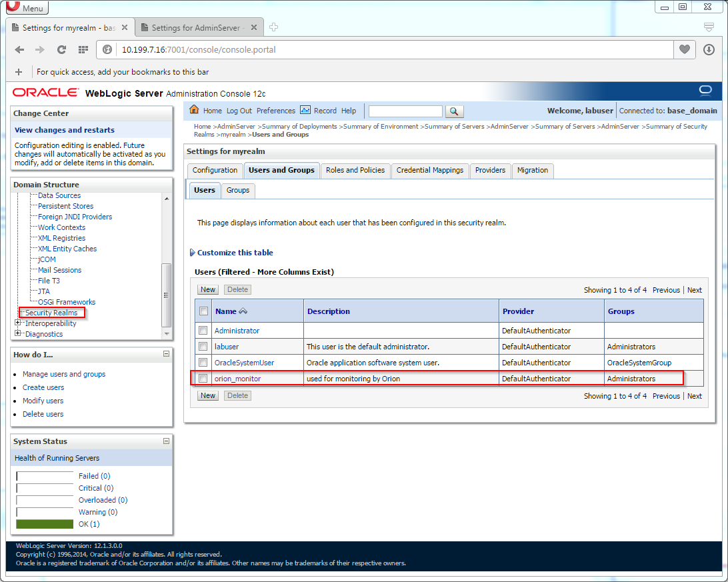This screenshot has width=728, height=582.
Task: Click the Record chart icon
Action: (x=305, y=110)
